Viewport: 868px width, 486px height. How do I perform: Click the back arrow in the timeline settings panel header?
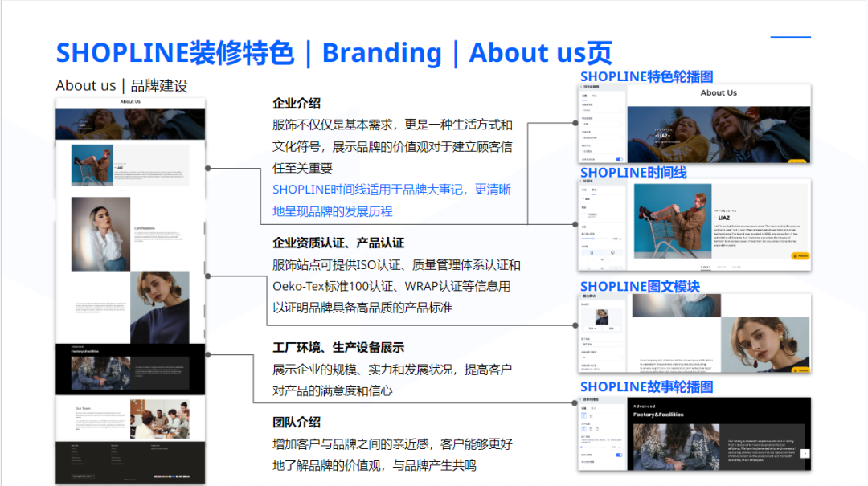coord(580,181)
